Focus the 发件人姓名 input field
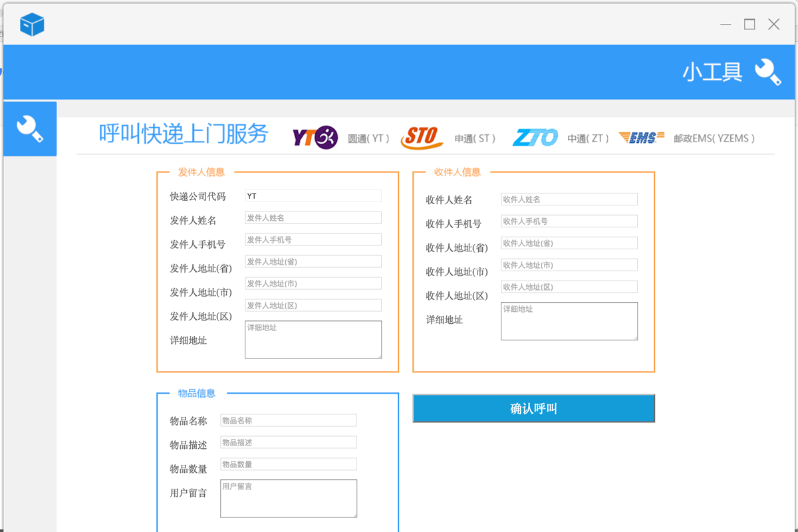The height and width of the screenshot is (532, 798). pos(313,217)
